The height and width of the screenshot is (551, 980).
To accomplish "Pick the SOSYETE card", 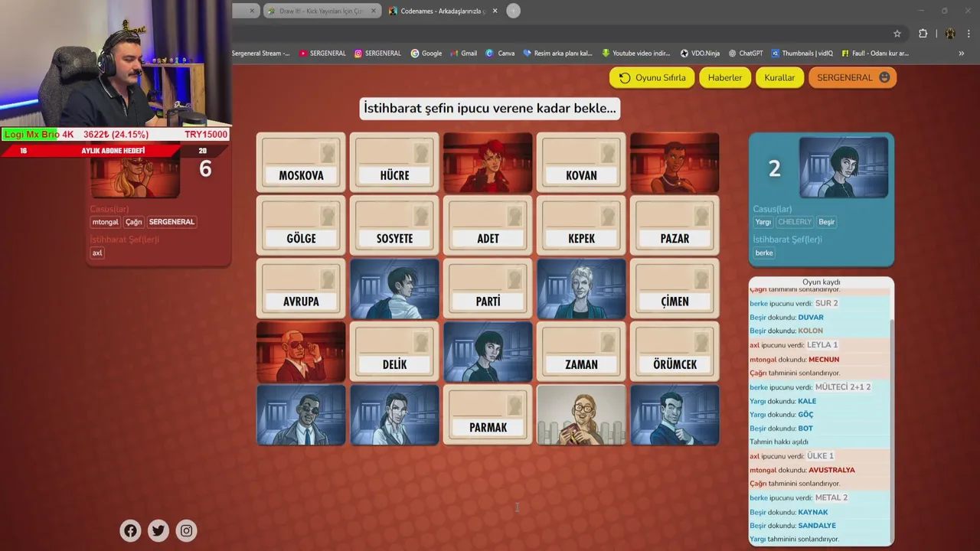I will [394, 225].
